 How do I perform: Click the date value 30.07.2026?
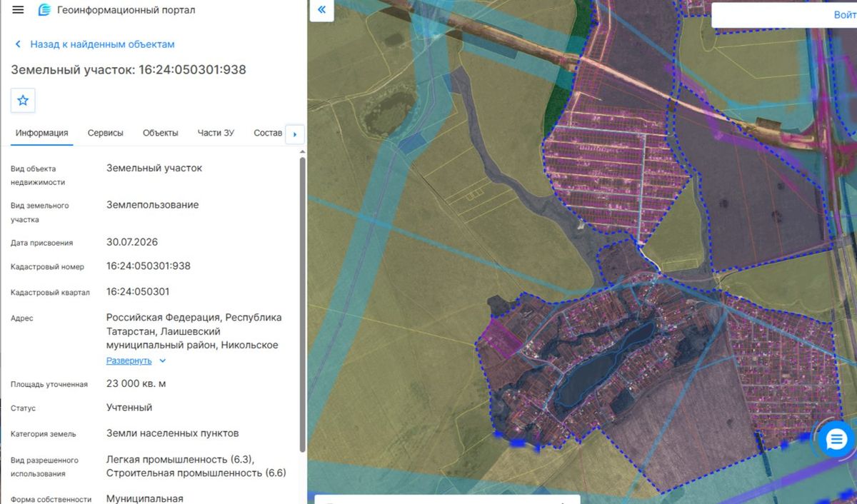tap(132, 241)
